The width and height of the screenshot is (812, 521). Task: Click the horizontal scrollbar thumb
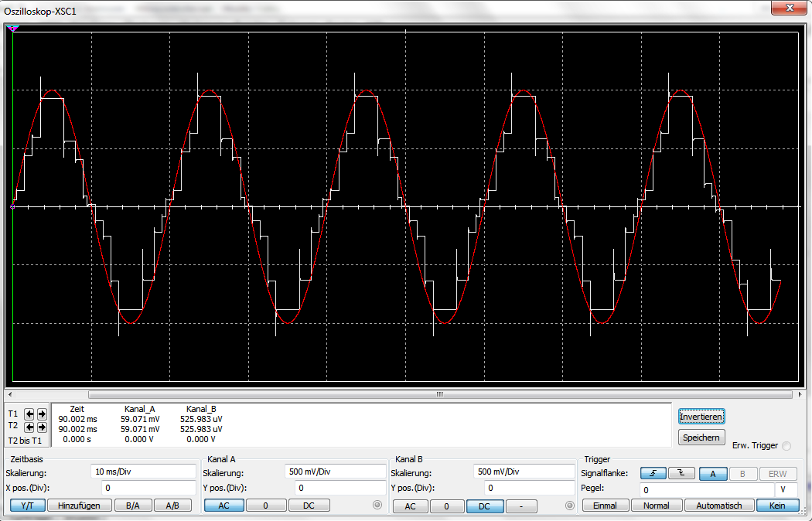coord(440,395)
